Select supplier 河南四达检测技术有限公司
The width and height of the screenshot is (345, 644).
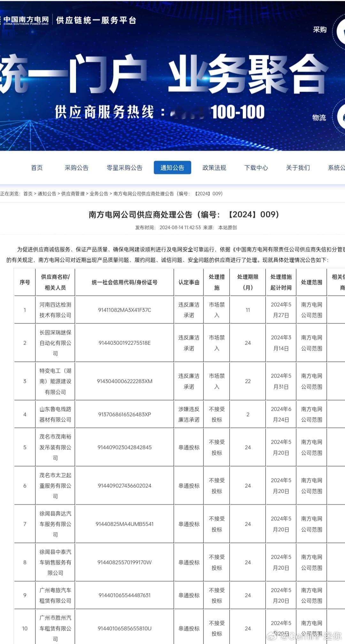coord(55,310)
